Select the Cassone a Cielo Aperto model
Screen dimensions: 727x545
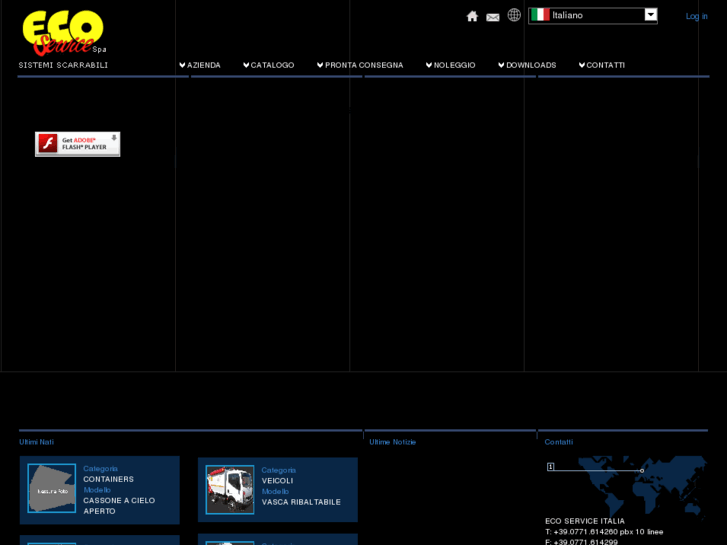click(x=119, y=505)
